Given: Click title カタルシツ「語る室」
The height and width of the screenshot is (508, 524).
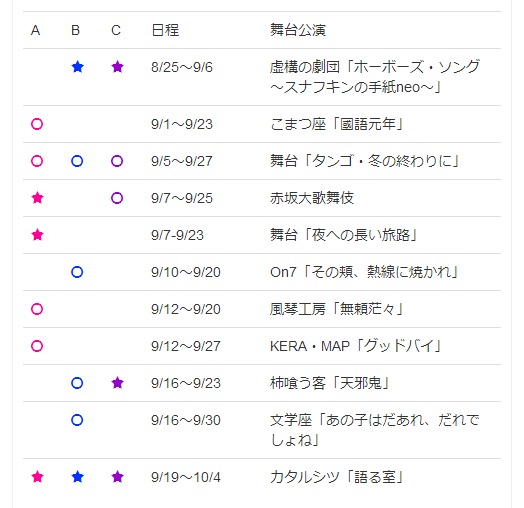Looking at the screenshot, I should (337, 477).
